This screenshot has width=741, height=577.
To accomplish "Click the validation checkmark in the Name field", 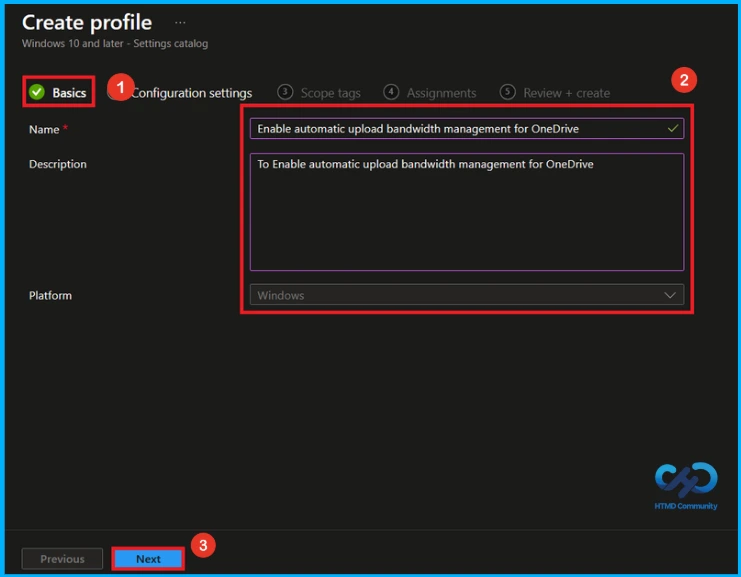I will pos(673,128).
